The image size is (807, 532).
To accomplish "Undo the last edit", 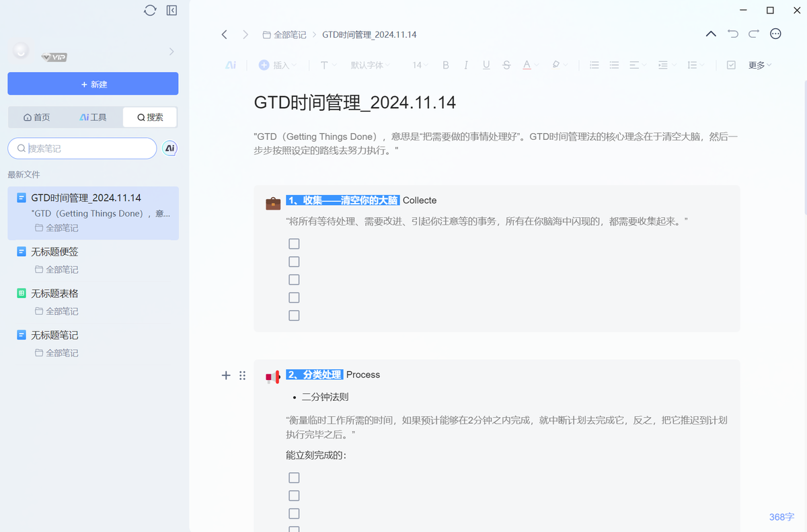I will click(x=733, y=34).
